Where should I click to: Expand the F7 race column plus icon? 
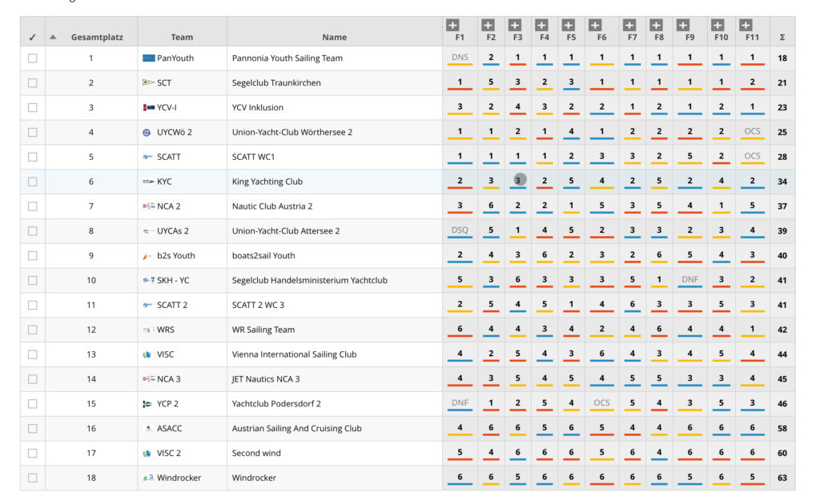click(x=629, y=25)
